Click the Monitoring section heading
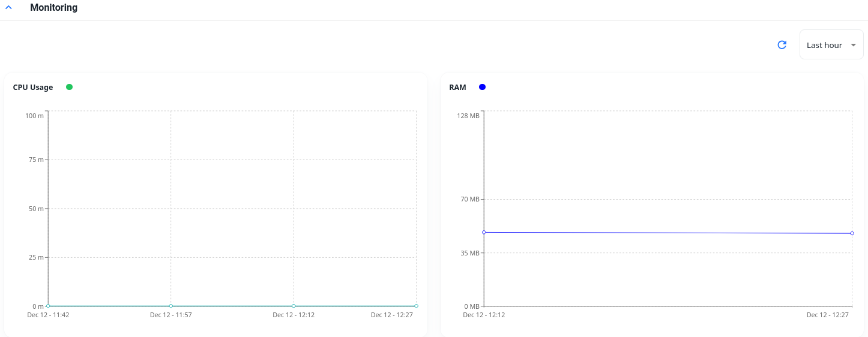 (53, 8)
